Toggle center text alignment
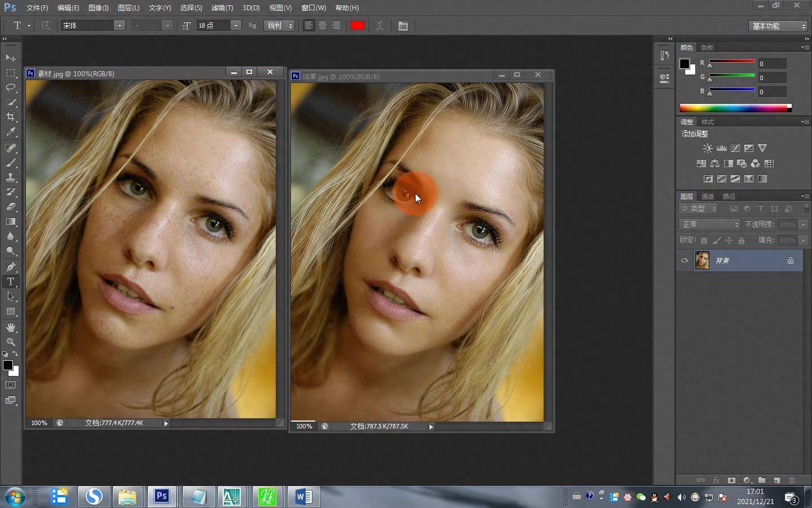Viewport: 812px width, 508px height. [x=323, y=26]
